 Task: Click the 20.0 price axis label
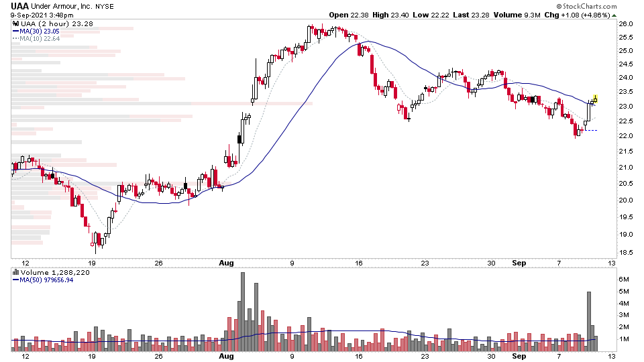625,200
